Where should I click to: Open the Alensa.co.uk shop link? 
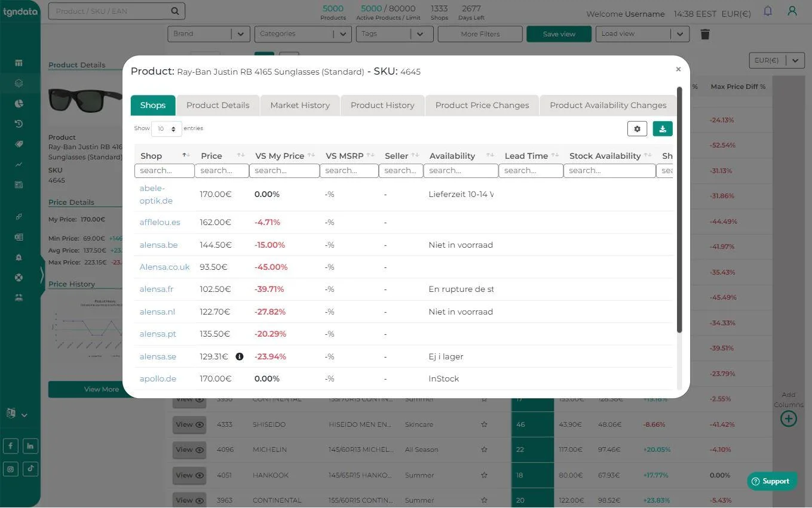click(x=164, y=267)
